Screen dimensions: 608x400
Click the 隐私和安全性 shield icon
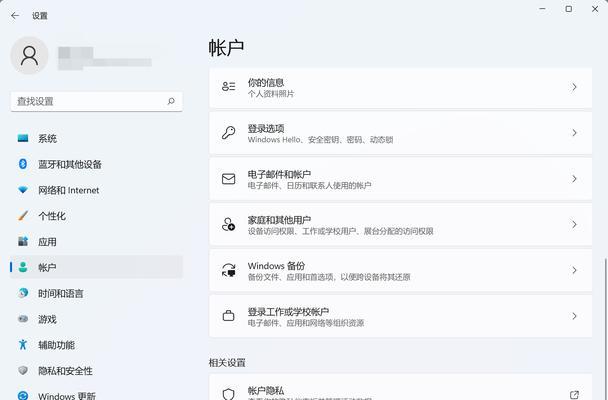(x=23, y=371)
